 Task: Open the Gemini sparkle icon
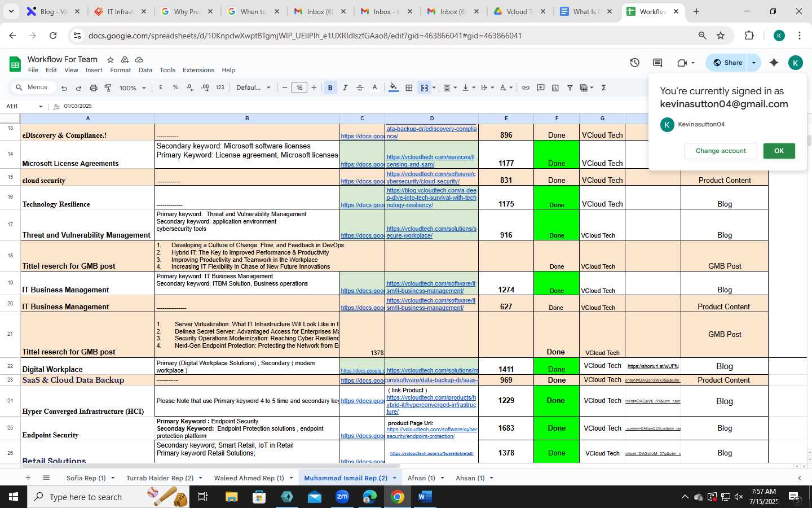coord(774,63)
